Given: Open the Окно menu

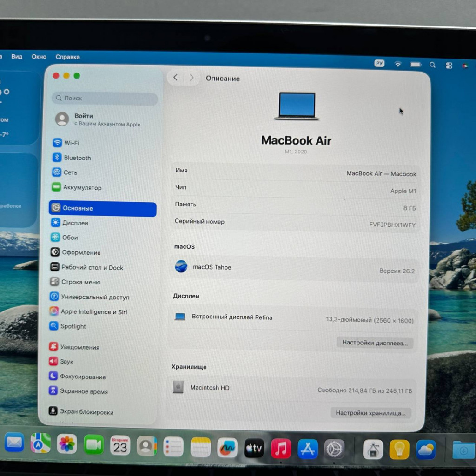Looking at the screenshot, I should (x=39, y=57).
